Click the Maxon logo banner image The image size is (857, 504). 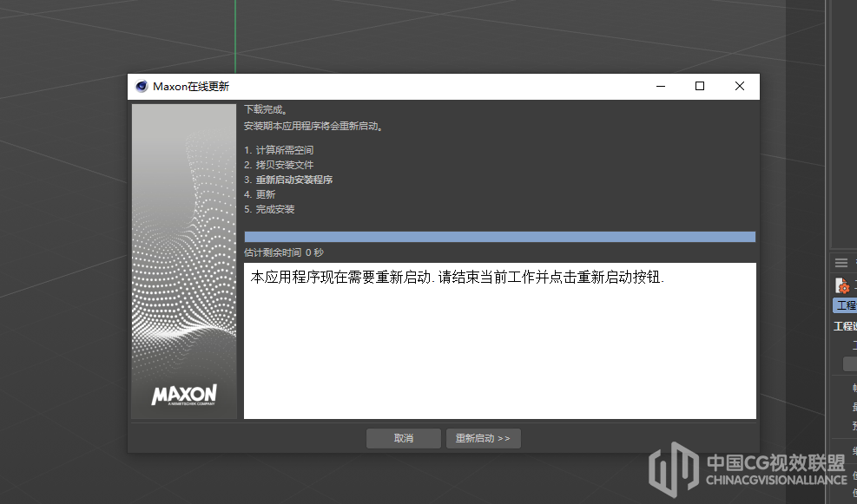184,262
